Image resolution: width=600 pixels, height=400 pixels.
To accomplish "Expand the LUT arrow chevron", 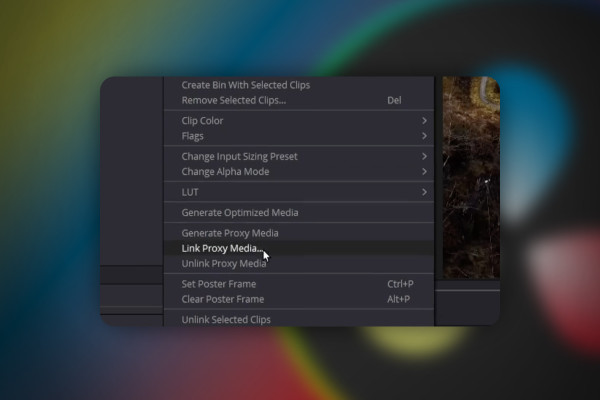I will 424,192.
